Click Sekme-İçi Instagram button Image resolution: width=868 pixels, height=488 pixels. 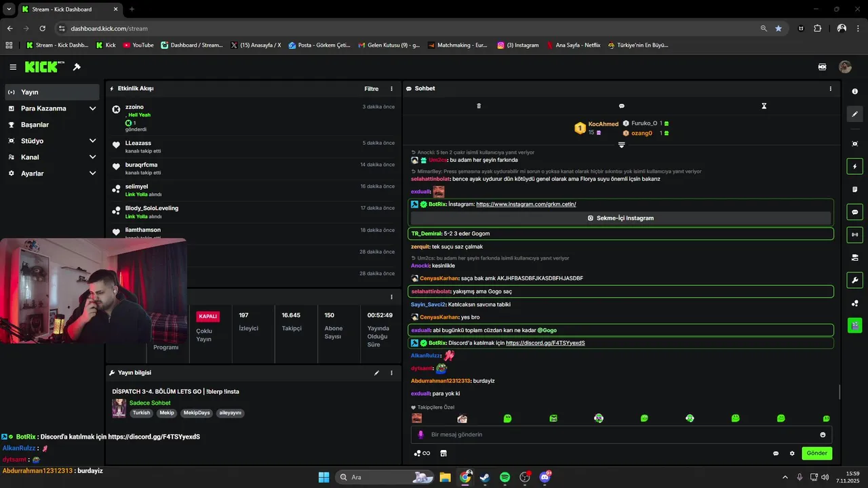click(x=620, y=218)
